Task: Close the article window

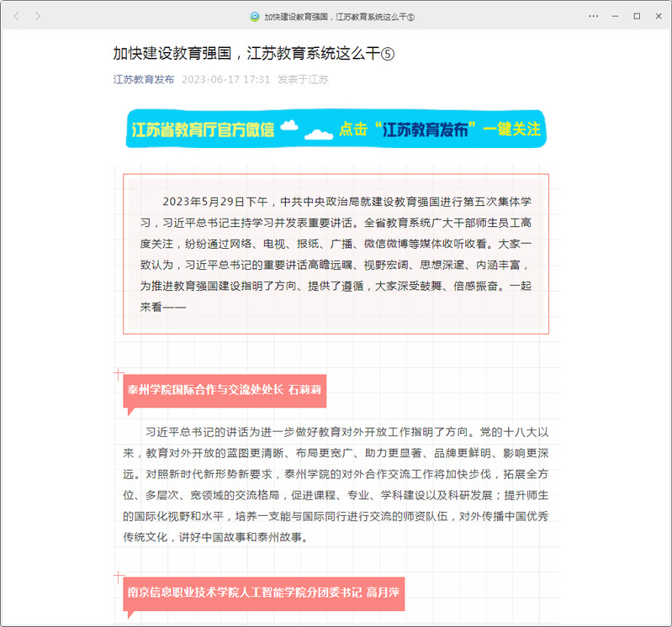Action: pyautogui.click(x=658, y=16)
